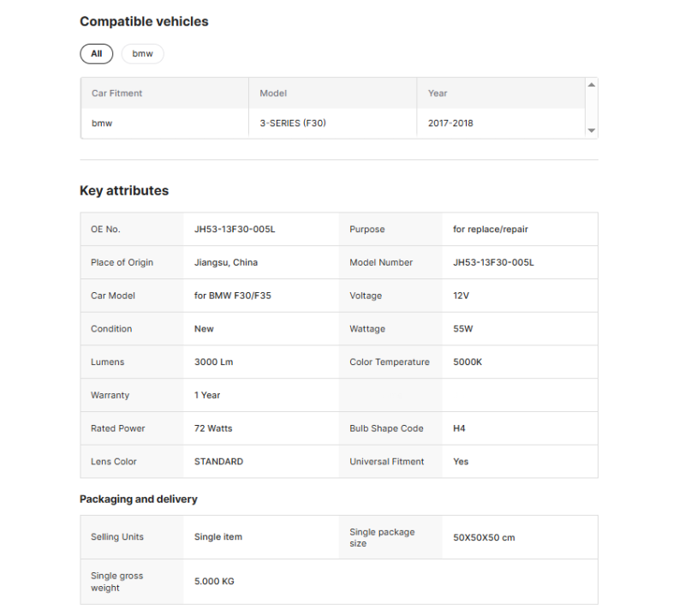Click the New condition value
Image resolution: width=685 pixels, height=616 pixels.
[204, 329]
